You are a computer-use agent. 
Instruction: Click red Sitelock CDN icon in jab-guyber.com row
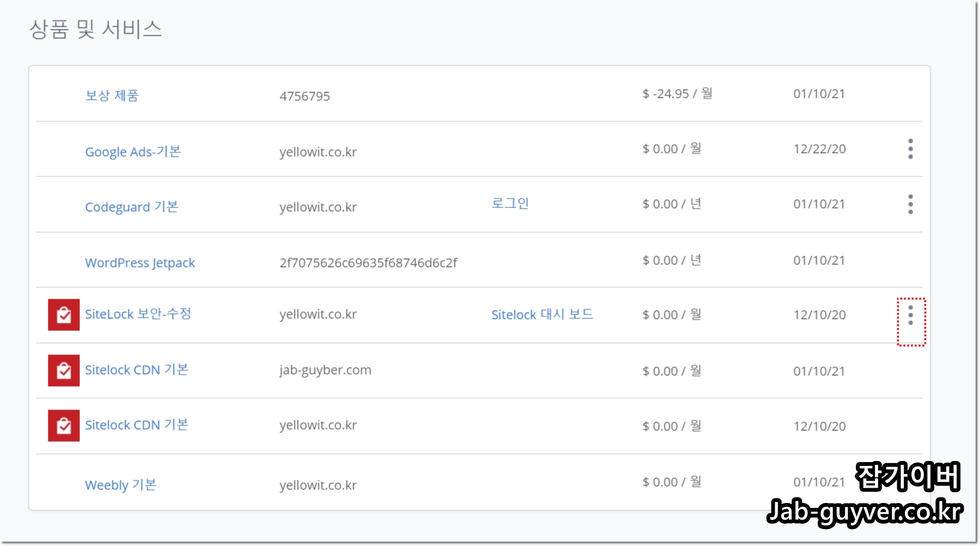click(64, 370)
